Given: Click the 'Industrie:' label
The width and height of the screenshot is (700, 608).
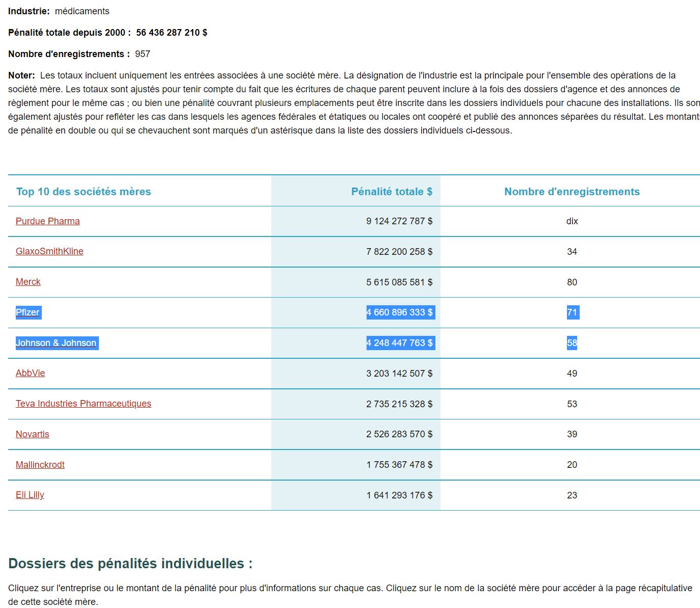Looking at the screenshot, I should (x=29, y=11).
